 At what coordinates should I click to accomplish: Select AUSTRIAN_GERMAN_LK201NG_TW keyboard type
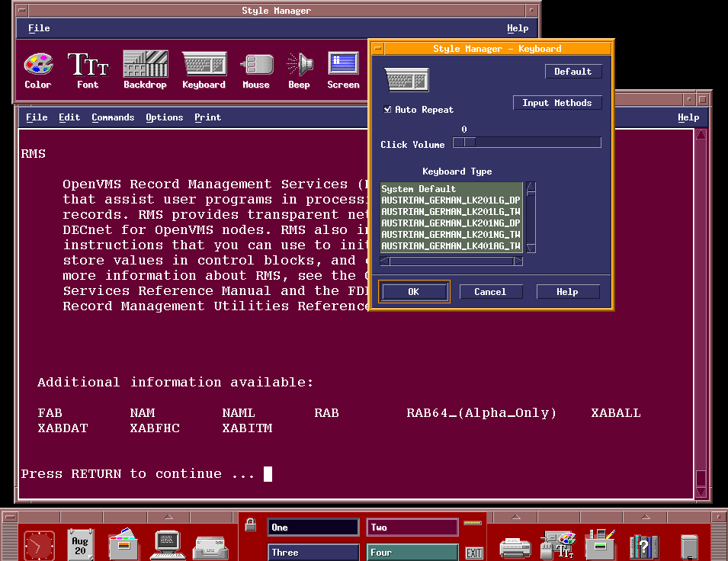tap(451, 235)
